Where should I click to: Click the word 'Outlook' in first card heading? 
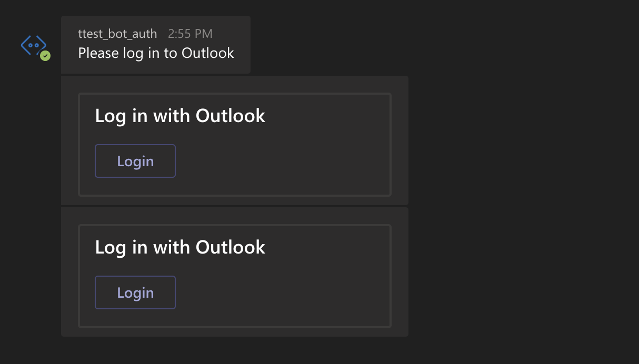[x=231, y=115]
